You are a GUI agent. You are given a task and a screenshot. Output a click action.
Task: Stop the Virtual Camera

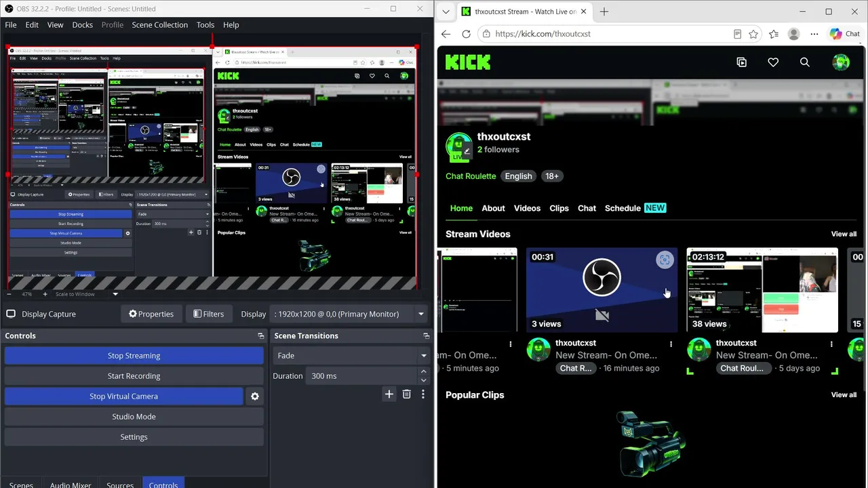click(x=123, y=396)
